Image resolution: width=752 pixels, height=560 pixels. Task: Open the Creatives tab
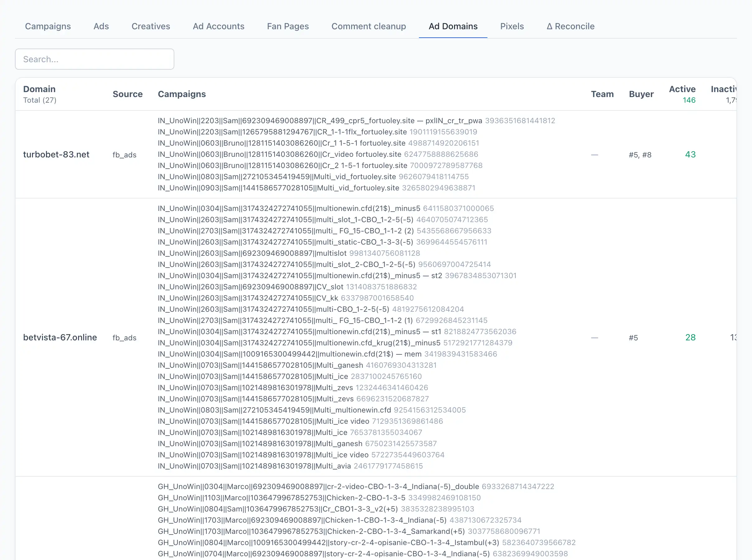[151, 26]
